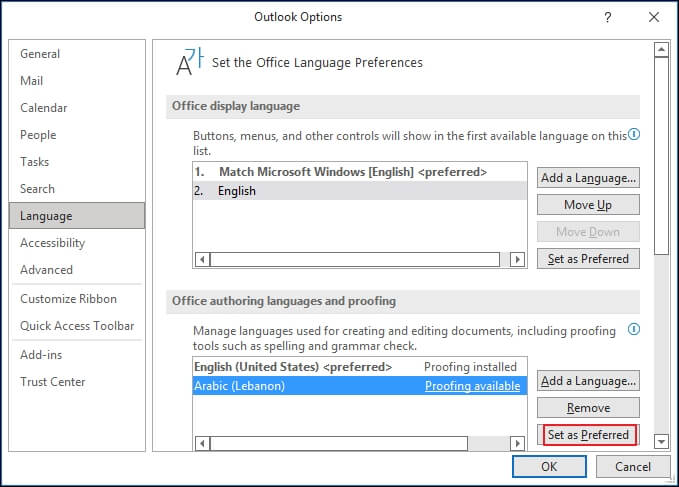
Task: Click the display language list horizontal scrollbar thumb
Action: click(355, 260)
